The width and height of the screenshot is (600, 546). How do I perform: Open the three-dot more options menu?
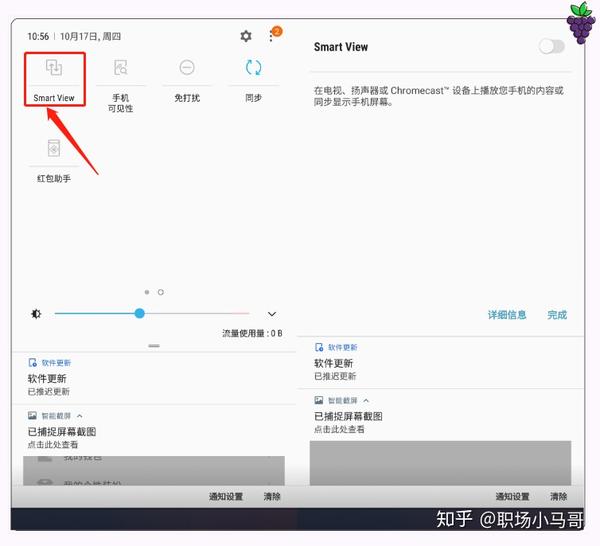[271, 36]
